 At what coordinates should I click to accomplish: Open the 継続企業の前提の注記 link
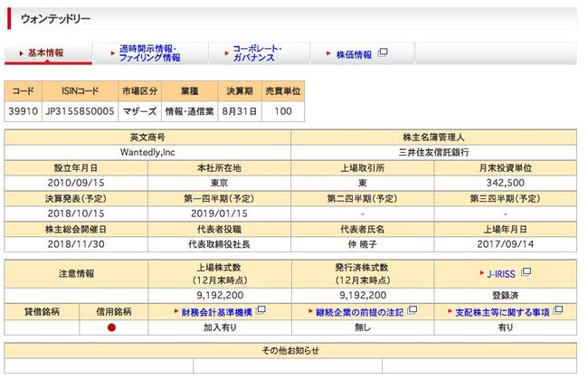coord(360,312)
